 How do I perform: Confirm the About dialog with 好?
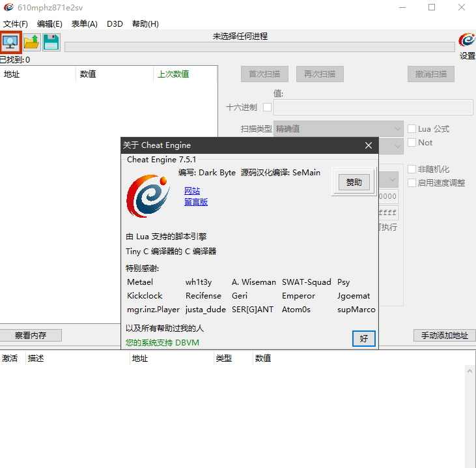(x=364, y=338)
